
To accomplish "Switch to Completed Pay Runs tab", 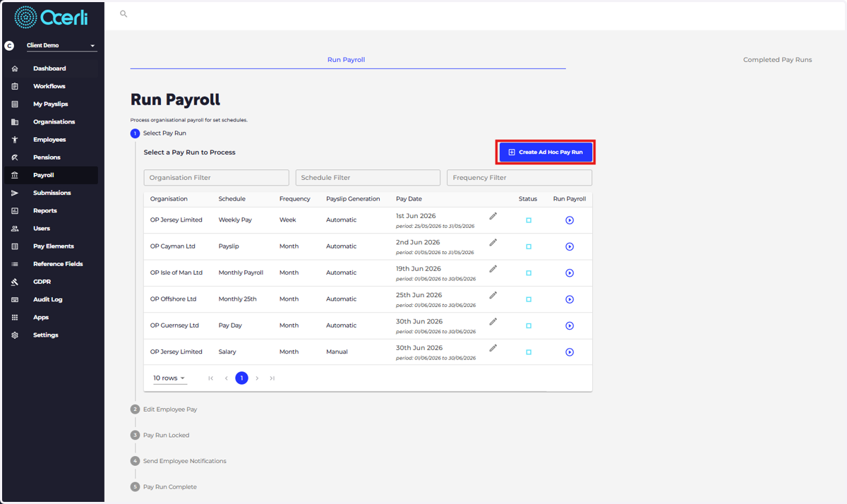I will (x=777, y=60).
